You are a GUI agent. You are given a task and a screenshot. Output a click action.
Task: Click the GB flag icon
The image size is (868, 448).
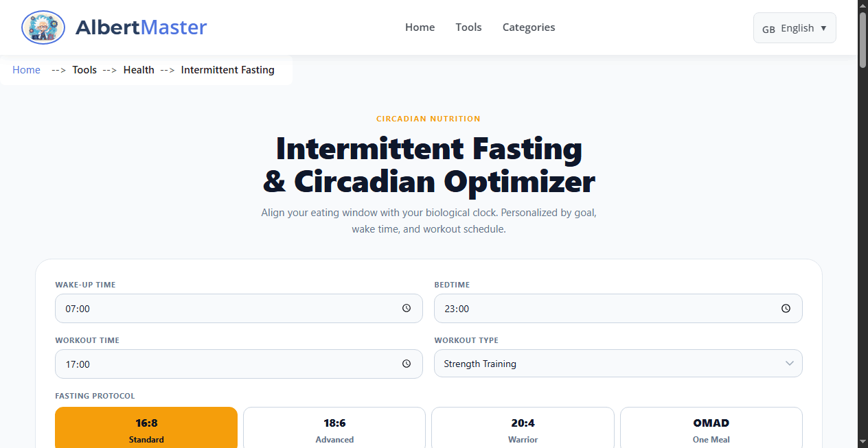coord(768,28)
